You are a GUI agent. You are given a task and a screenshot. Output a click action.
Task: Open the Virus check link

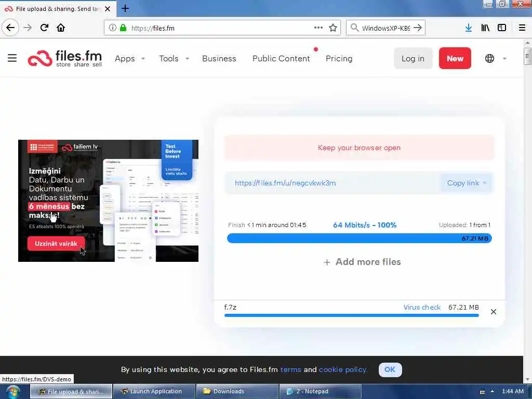click(x=422, y=308)
